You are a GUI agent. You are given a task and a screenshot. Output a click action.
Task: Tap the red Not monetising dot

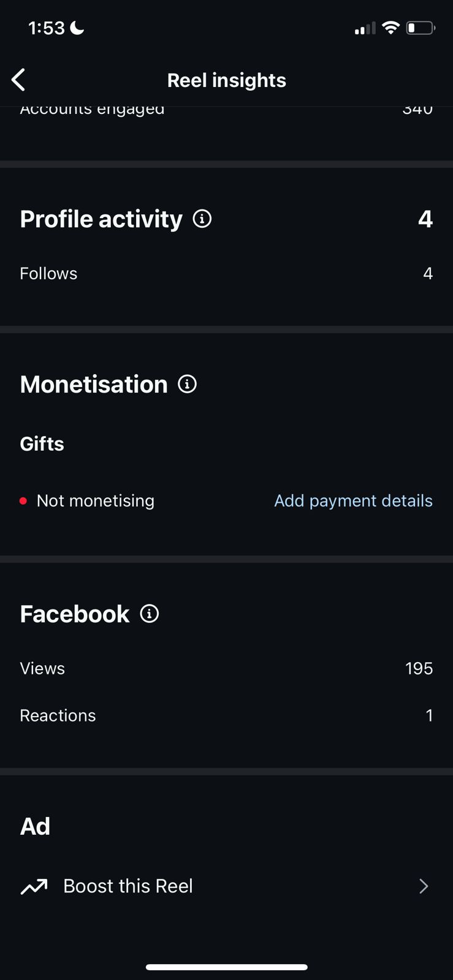point(23,501)
